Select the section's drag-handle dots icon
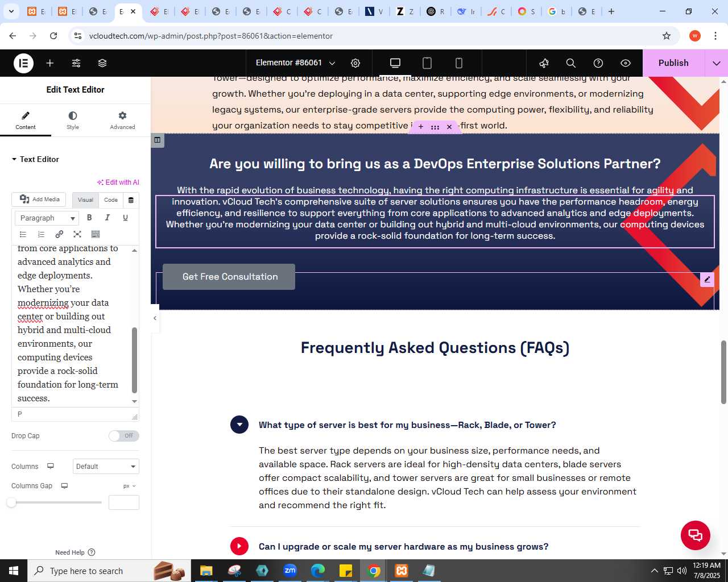Image resolution: width=728 pixels, height=582 pixels. pos(435,127)
